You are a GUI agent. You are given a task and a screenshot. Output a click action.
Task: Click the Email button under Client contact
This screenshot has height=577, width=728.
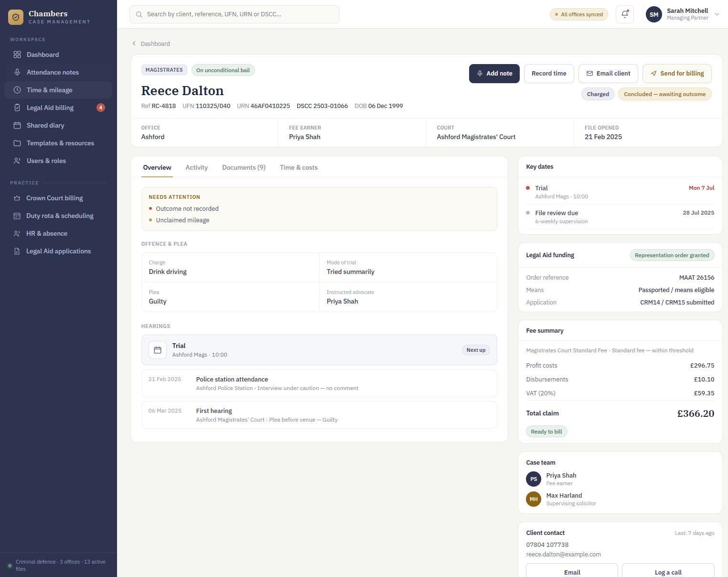click(x=572, y=571)
